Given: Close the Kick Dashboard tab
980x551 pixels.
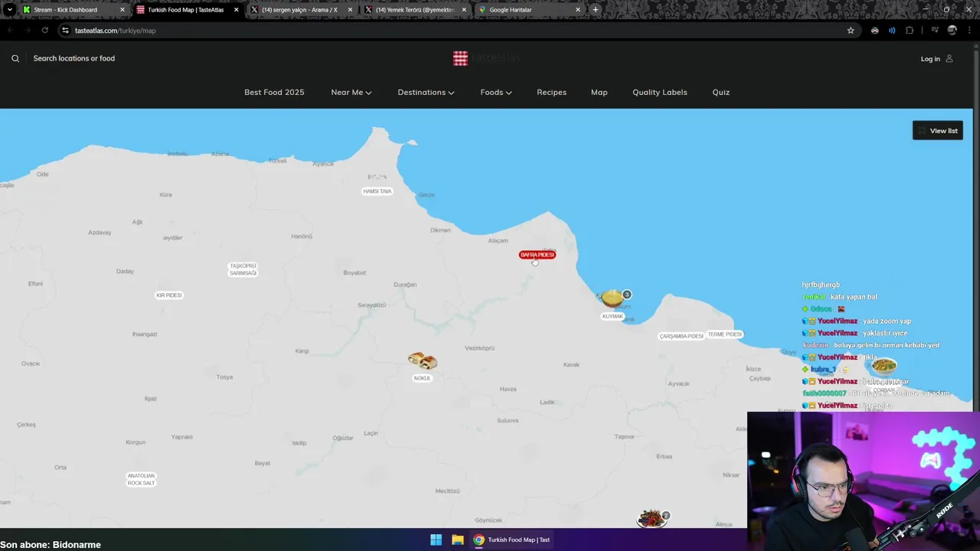Looking at the screenshot, I should pos(122,10).
